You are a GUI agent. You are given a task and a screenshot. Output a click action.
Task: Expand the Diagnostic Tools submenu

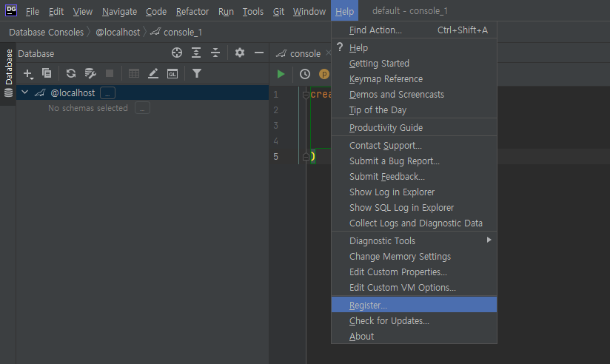[x=414, y=240]
